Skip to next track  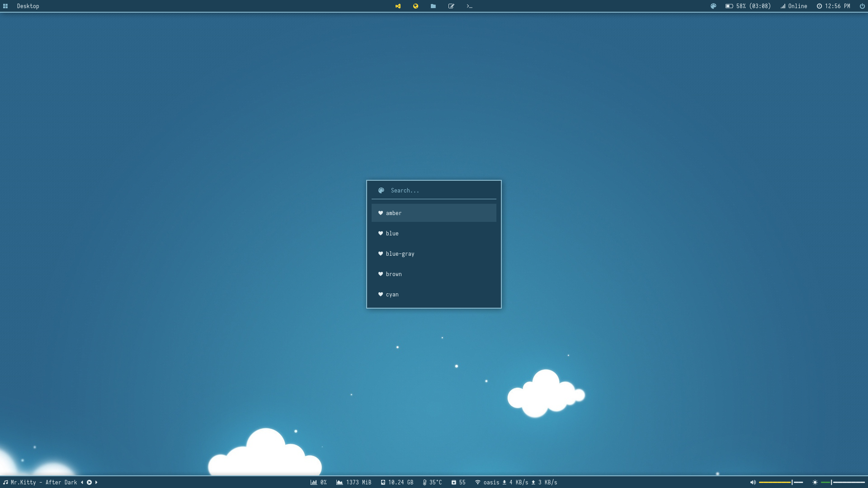[x=96, y=482]
